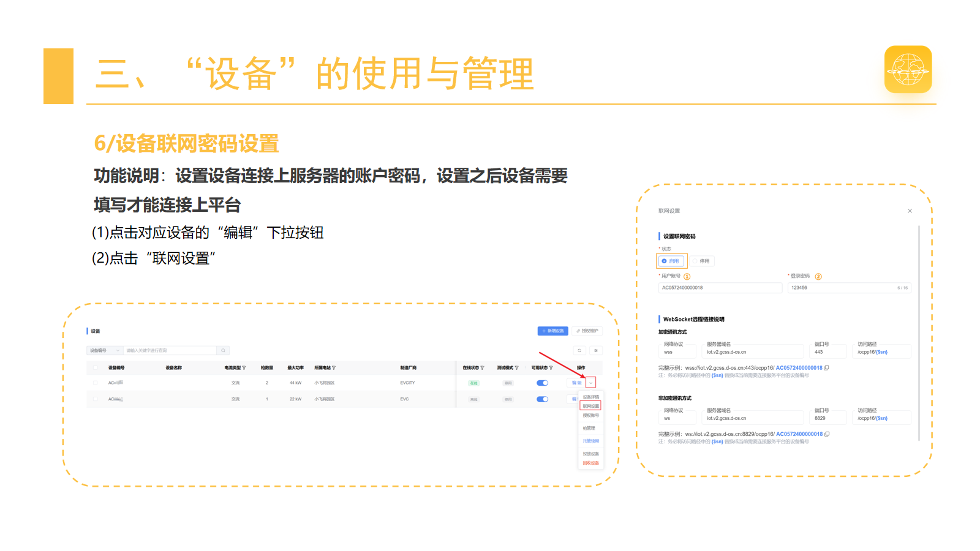
Task: Choose 设备详情 from the dropdown menu
Action: [591, 397]
